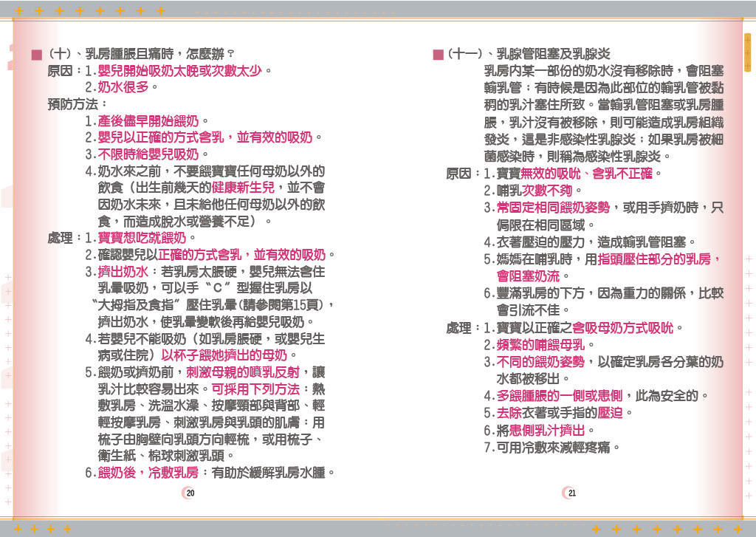Click pink text 嬰兒開始吸奶太晚或次數太少
Viewport: 756px width, 537px height.
pyautogui.click(x=180, y=71)
